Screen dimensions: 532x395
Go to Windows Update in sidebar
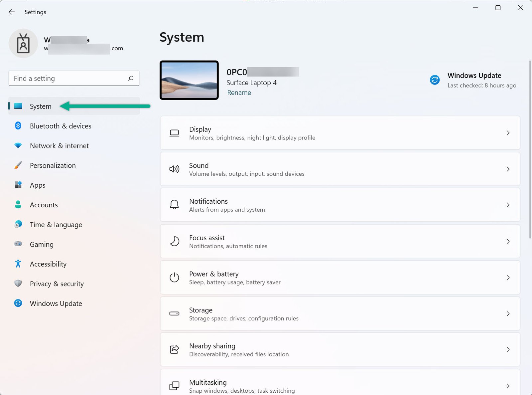coord(74,303)
